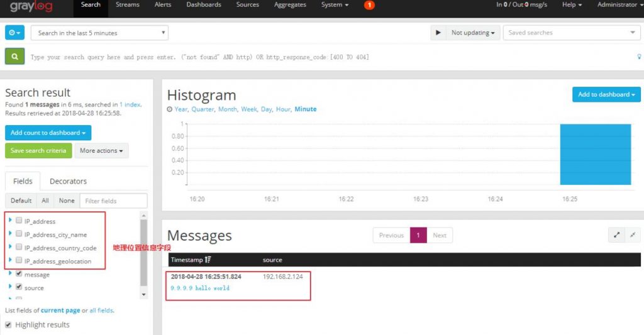Screen dimensions: 644x335
Task: Expand messages table with expand arrows icon
Action: pos(616,235)
